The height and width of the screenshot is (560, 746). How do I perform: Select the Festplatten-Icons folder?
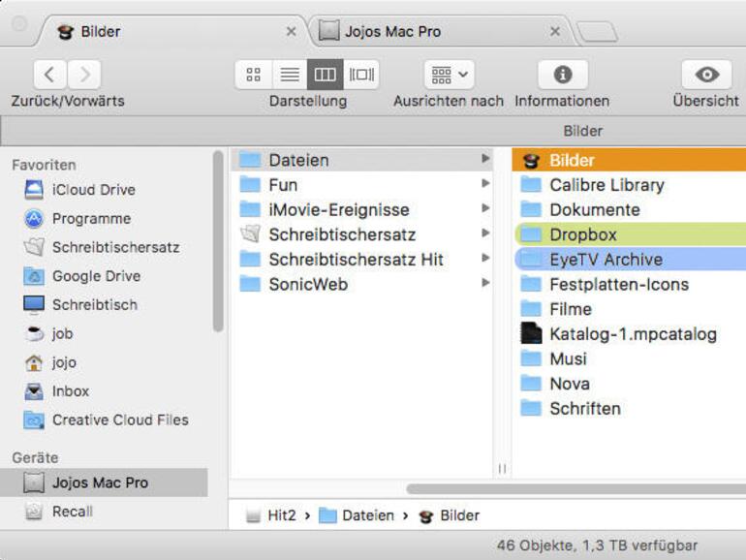629,285
